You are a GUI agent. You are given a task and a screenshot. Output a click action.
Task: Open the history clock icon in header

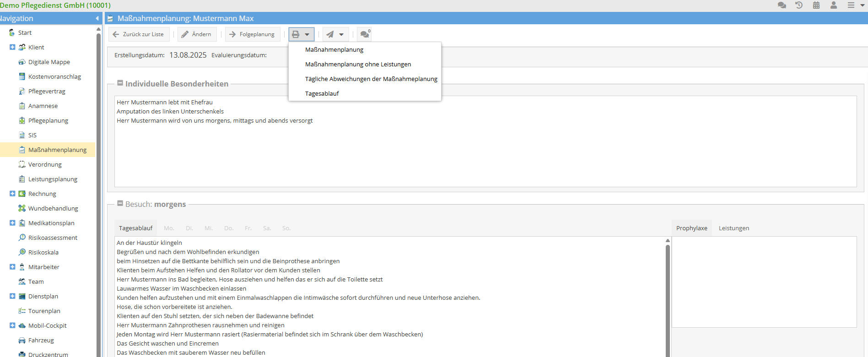tap(799, 5)
